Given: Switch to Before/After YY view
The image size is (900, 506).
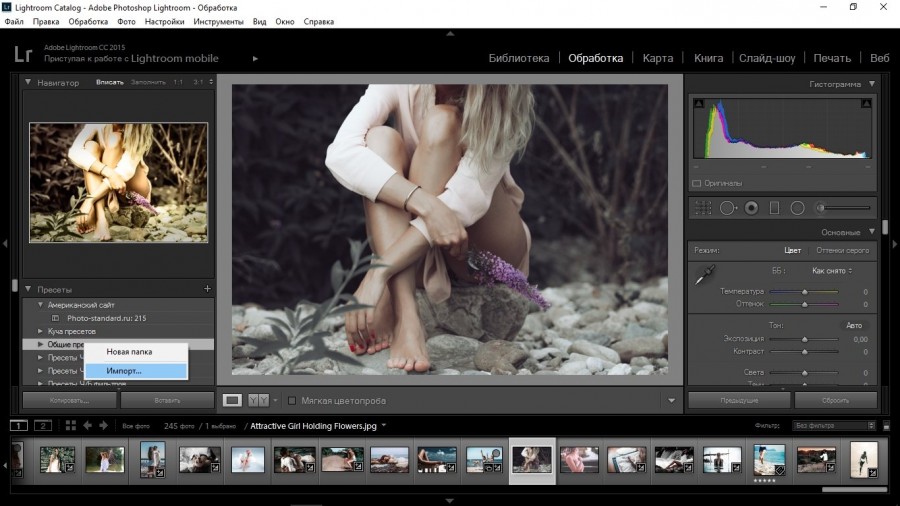Looking at the screenshot, I should [258, 400].
